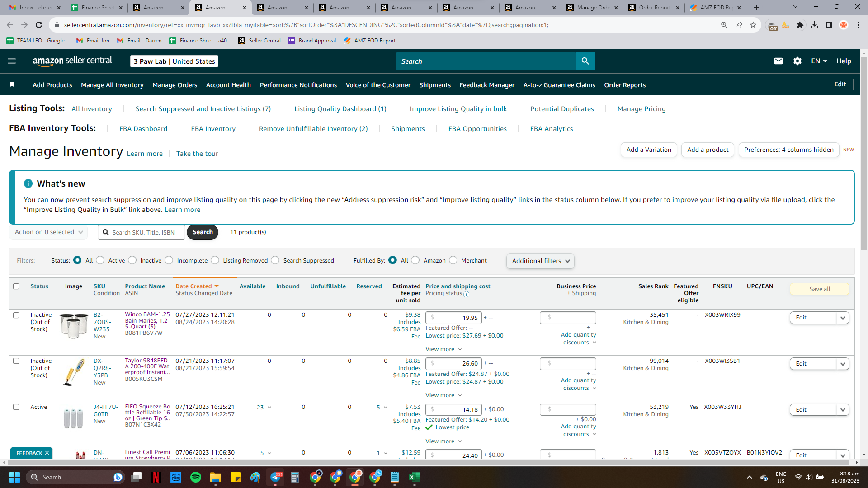Click the Taylor thermometer product thumbnail
The height and width of the screenshot is (488, 868).
[x=74, y=372]
